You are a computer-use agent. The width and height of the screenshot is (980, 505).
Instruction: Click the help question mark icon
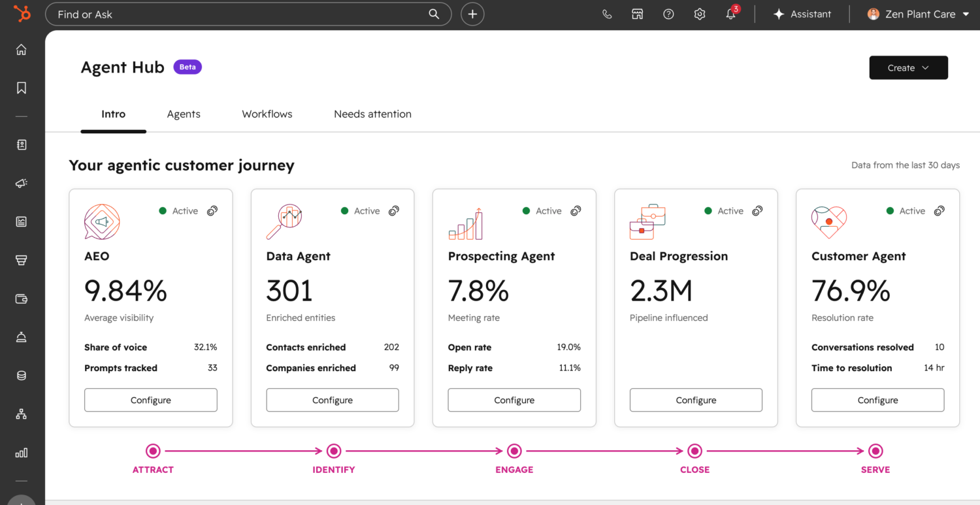pos(668,14)
